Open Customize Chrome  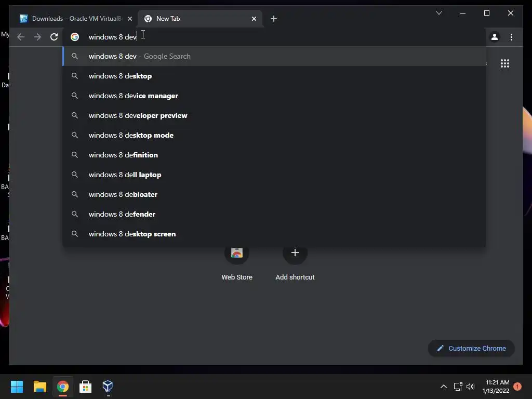click(471, 349)
